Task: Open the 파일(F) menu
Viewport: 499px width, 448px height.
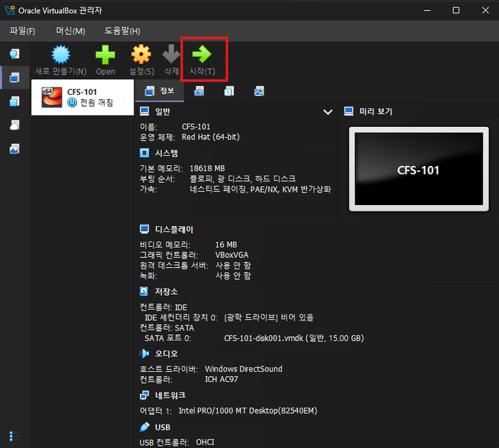Action: [x=22, y=31]
